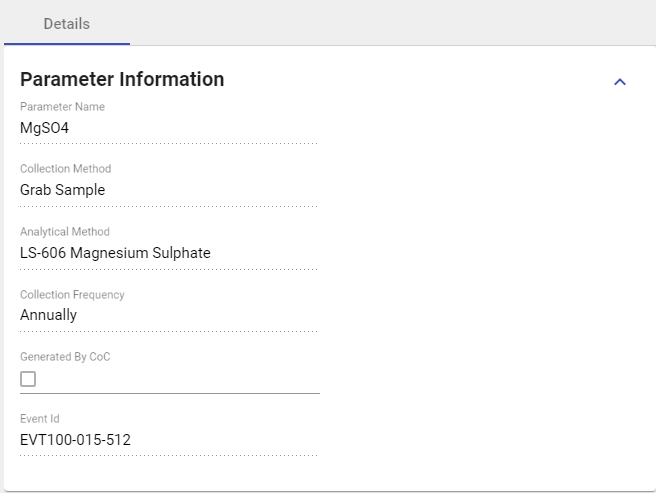
Task: Click the Analytical Method label
Action: point(65,232)
